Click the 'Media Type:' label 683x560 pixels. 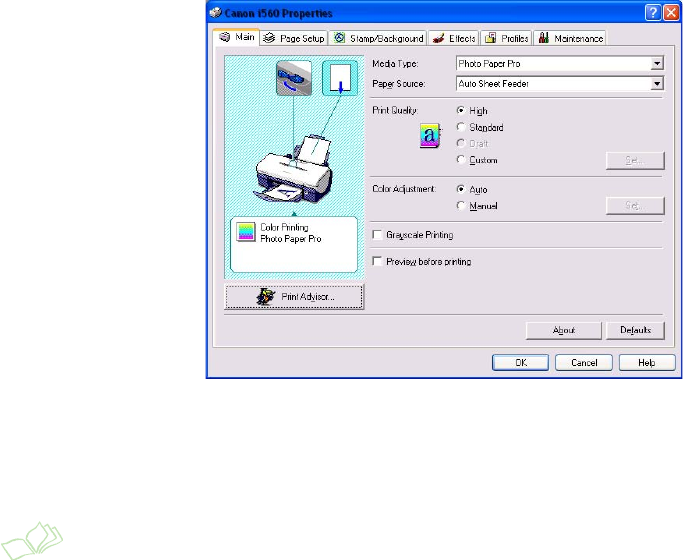[395, 64]
